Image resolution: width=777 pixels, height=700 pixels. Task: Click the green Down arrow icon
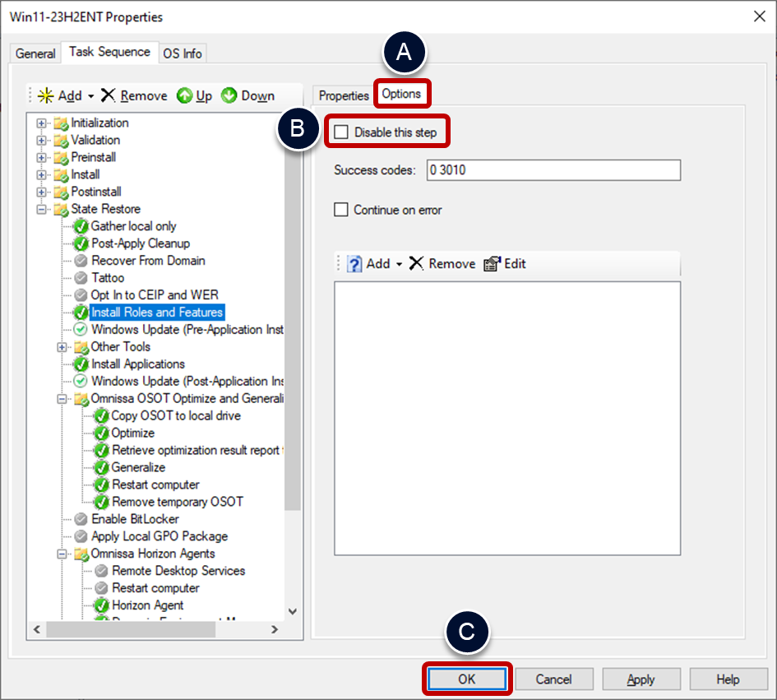coord(229,96)
